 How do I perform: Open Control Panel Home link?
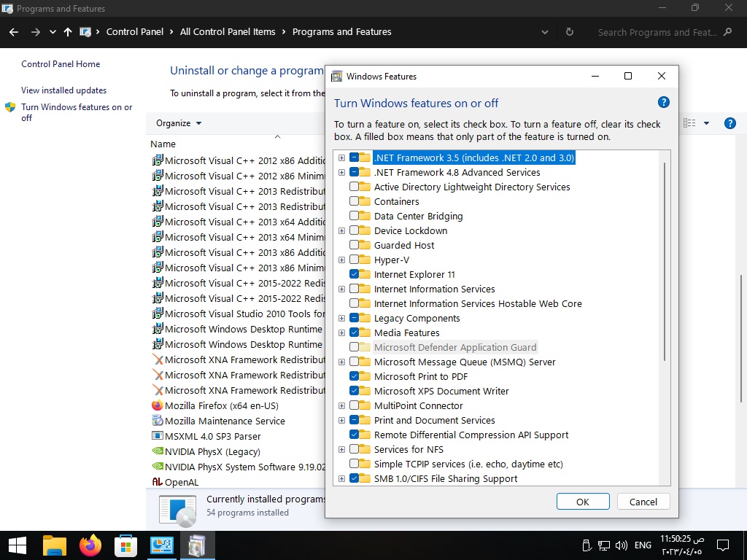tap(61, 64)
